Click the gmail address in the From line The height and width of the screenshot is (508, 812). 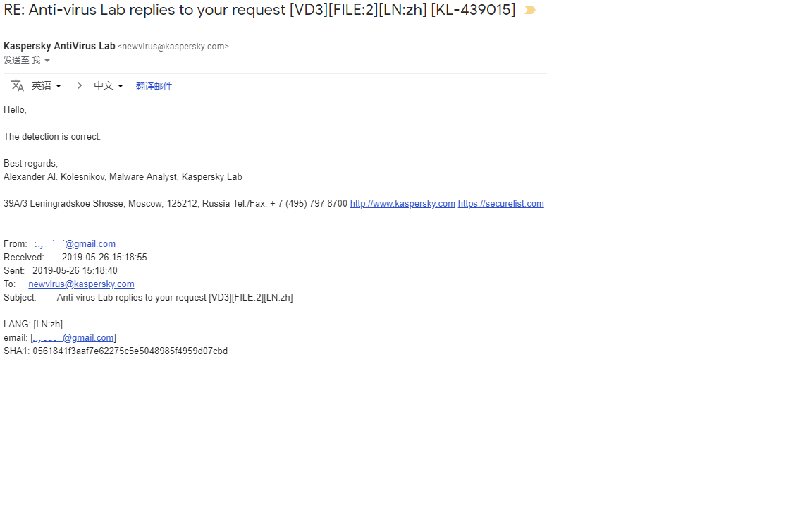(75, 244)
